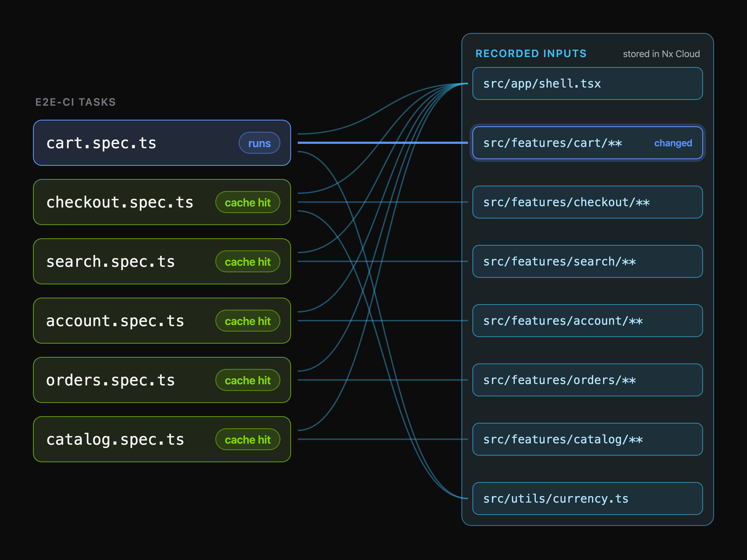This screenshot has width=747, height=560.
Task: Select the src/app/shell.tsx input
Action: 588,83
